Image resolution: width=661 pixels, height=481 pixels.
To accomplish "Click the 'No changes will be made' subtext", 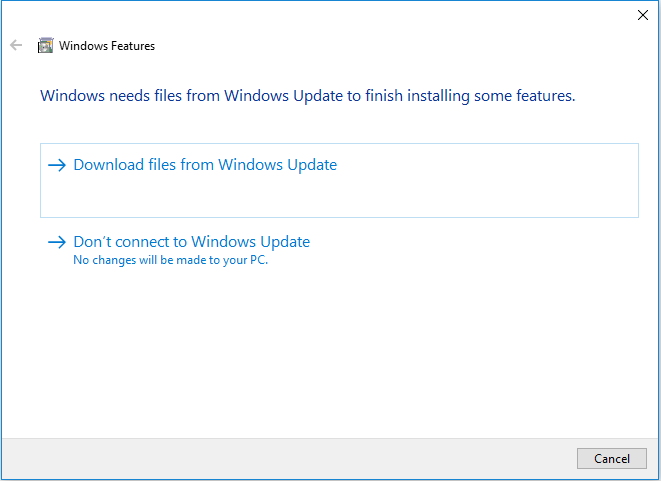I will tap(171, 260).
